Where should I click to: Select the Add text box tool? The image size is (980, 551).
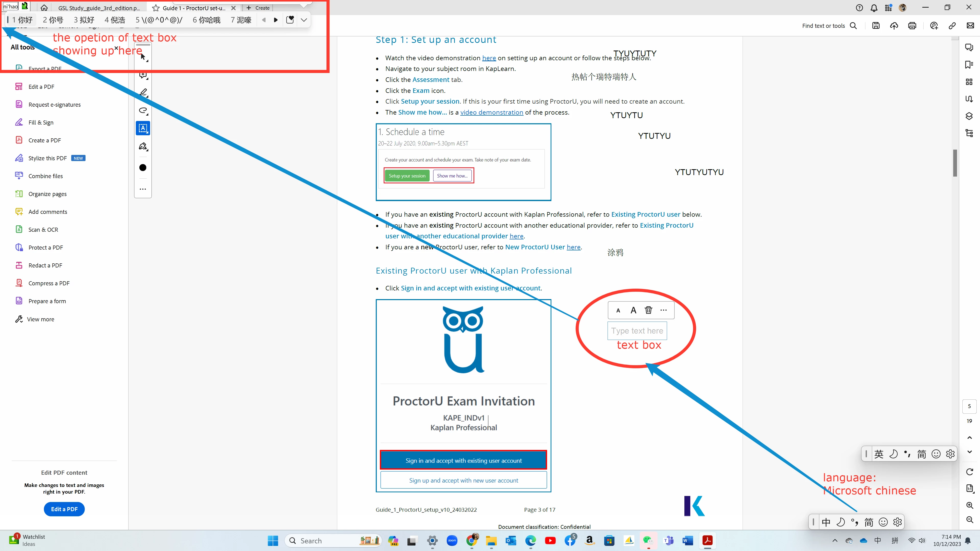(x=143, y=129)
